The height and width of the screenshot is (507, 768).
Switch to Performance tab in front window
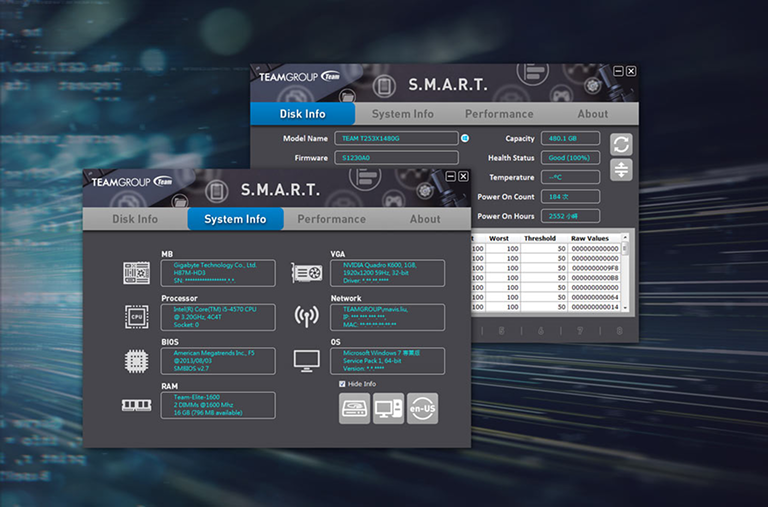(x=332, y=219)
